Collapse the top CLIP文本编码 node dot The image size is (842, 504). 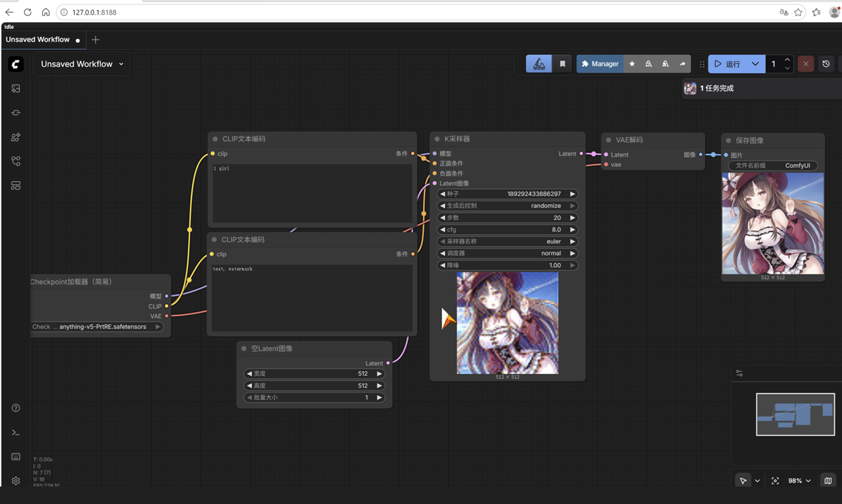pos(215,139)
